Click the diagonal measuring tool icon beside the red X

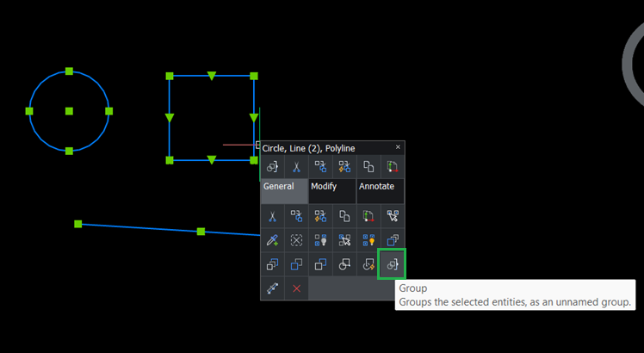click(x=272, y=288)
